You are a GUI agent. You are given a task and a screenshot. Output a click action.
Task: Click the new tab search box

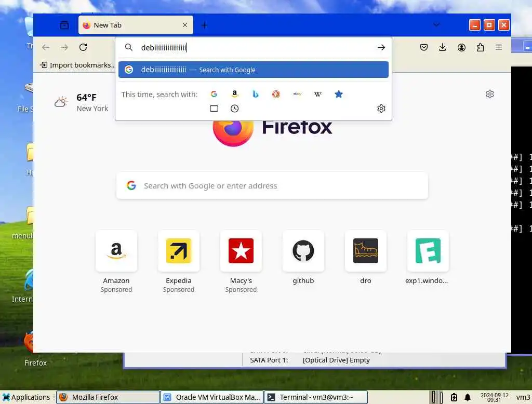pos(272,185)
